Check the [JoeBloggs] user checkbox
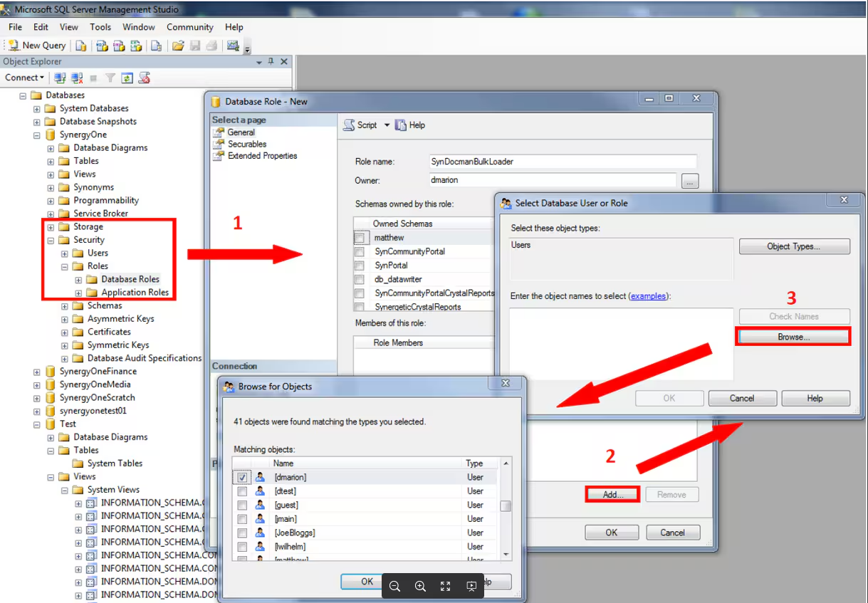 pyautogui.click(x=243, y=533)
